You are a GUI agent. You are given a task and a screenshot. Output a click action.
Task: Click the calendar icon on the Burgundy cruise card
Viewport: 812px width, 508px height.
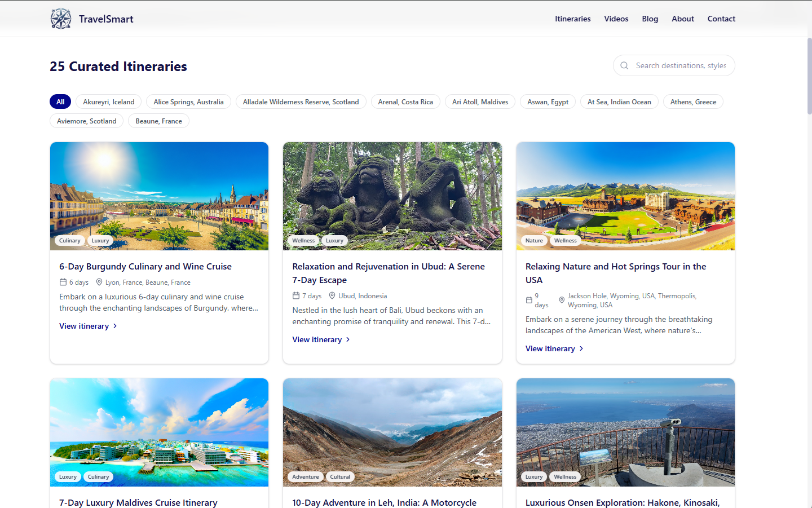tap(63, 282)
